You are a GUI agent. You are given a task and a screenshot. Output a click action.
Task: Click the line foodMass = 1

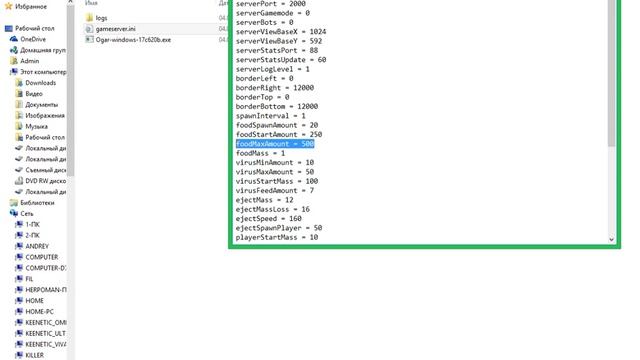pyautogui.click(x=260, y=153)
